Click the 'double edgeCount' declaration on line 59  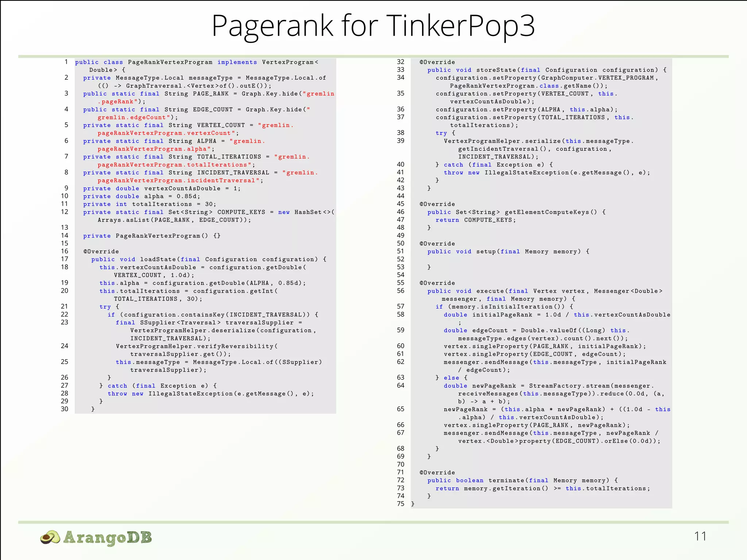[x=537, y=334]
